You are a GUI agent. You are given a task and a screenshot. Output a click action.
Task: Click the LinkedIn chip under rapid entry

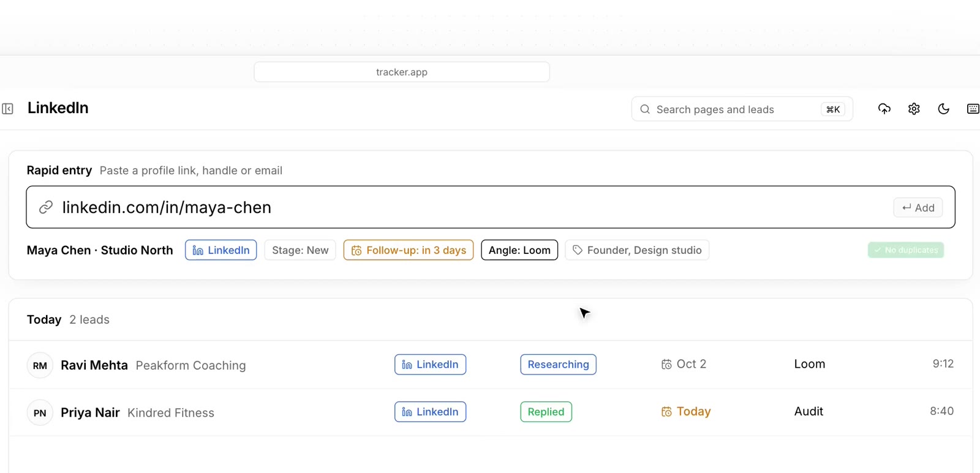221,250
